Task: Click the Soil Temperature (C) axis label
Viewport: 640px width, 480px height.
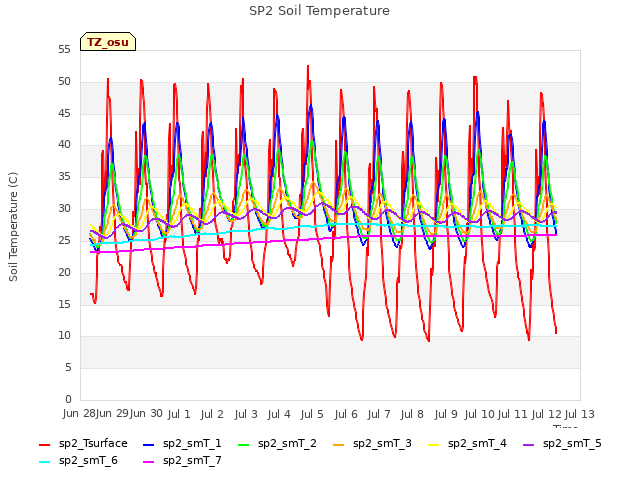Action: pyautogui.click(x=13, y=227)
